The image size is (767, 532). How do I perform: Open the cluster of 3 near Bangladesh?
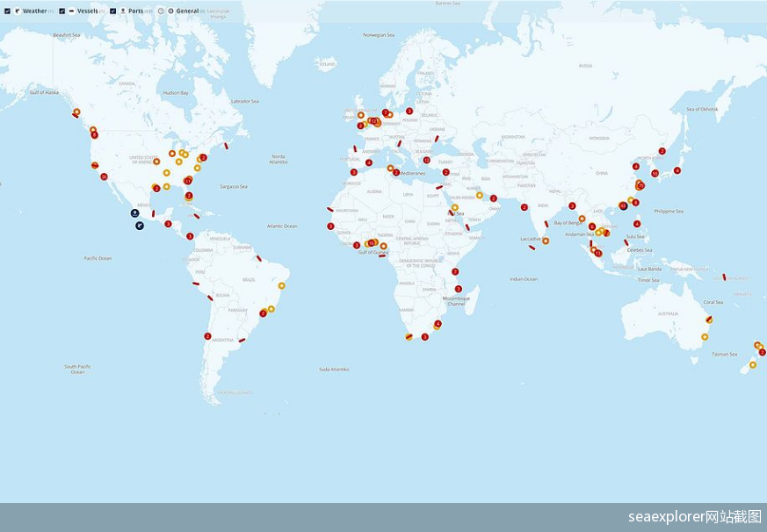click(572, 205)
